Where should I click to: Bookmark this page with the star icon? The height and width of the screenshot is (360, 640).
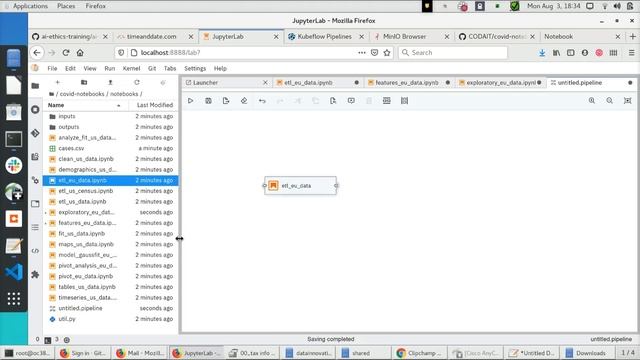click(387, 53)
